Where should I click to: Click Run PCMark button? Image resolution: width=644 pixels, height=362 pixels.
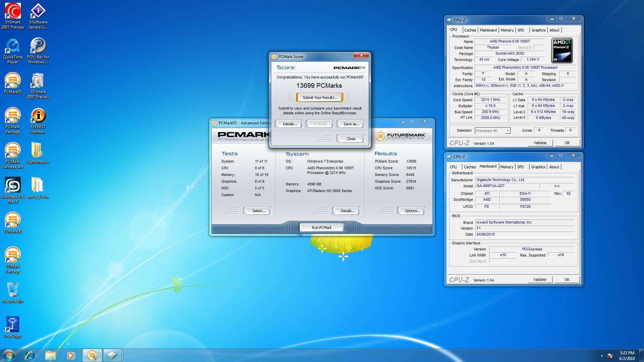click(322, 228)
